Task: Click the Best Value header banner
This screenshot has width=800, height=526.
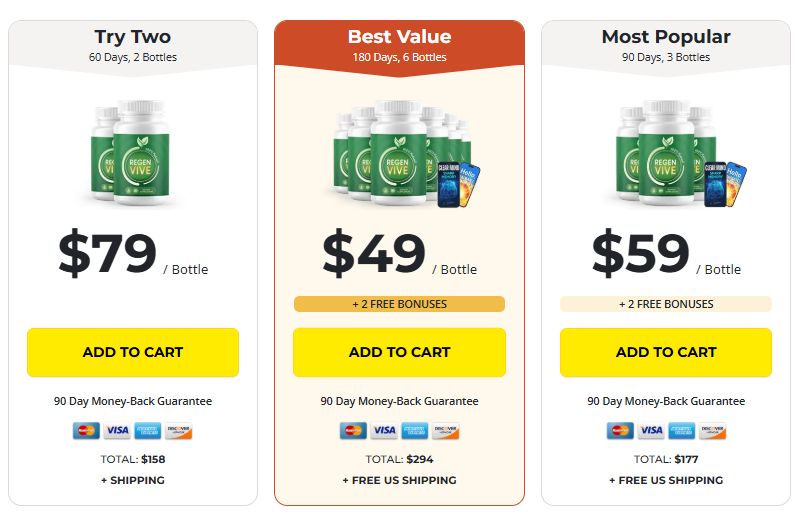Action: [x=399, y=48]
